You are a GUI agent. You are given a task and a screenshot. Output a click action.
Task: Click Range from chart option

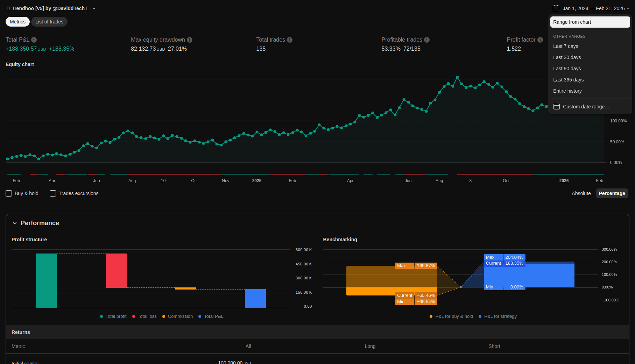pyautogui.click(x=590, y=22)
